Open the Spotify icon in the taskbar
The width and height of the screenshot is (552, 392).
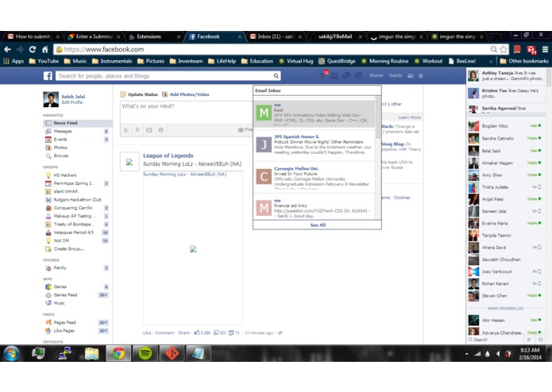[x=145, y=353]
